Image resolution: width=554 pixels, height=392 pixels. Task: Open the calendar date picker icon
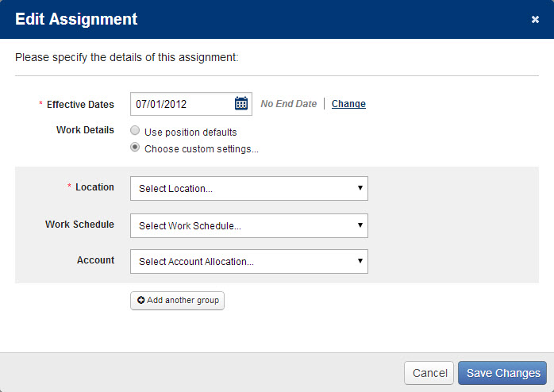[x=241, y=103]
